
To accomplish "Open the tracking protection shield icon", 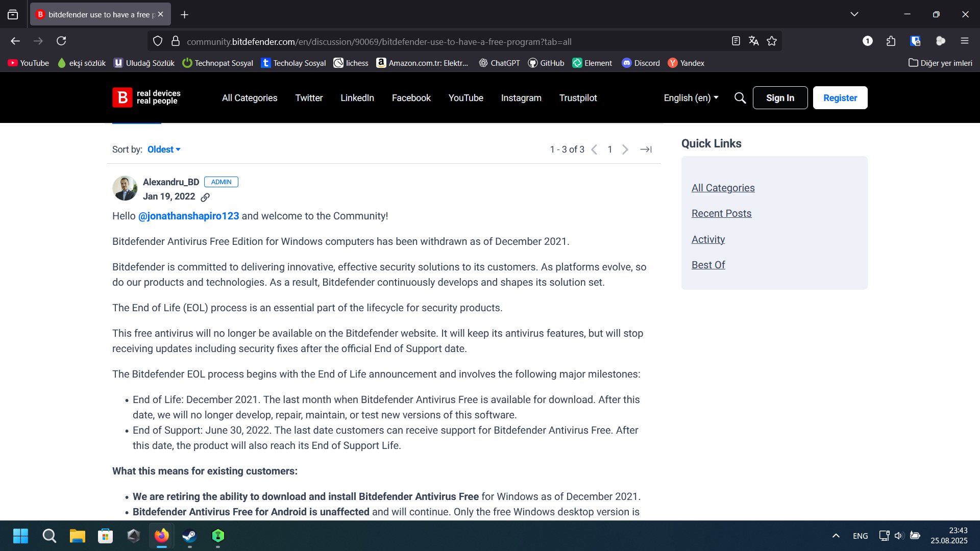I will (x=158, y=41).
